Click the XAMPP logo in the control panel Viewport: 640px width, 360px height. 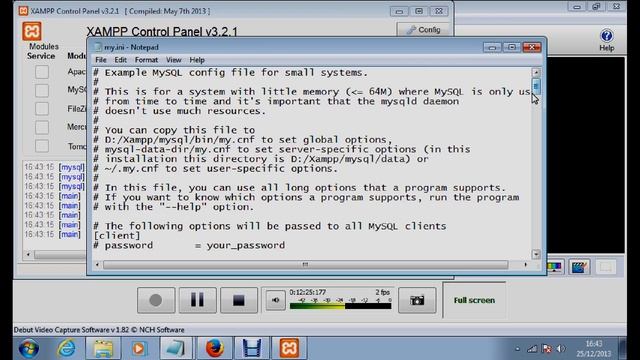pyautogui.click(x=32, y=31)
